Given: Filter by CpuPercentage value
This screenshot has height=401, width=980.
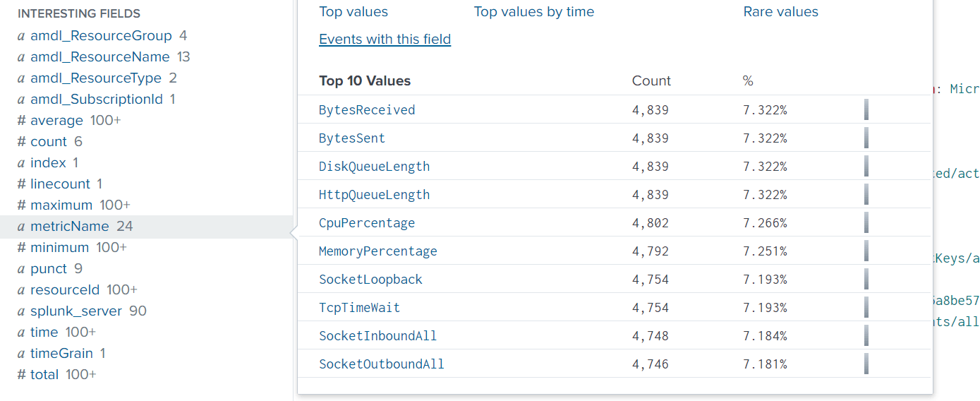Looking at the screenshot, I should point(367,223).
